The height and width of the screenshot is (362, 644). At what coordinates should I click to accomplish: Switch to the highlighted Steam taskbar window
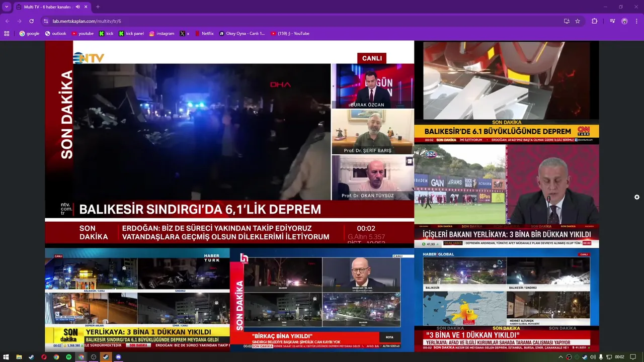(x=106, y=357)
